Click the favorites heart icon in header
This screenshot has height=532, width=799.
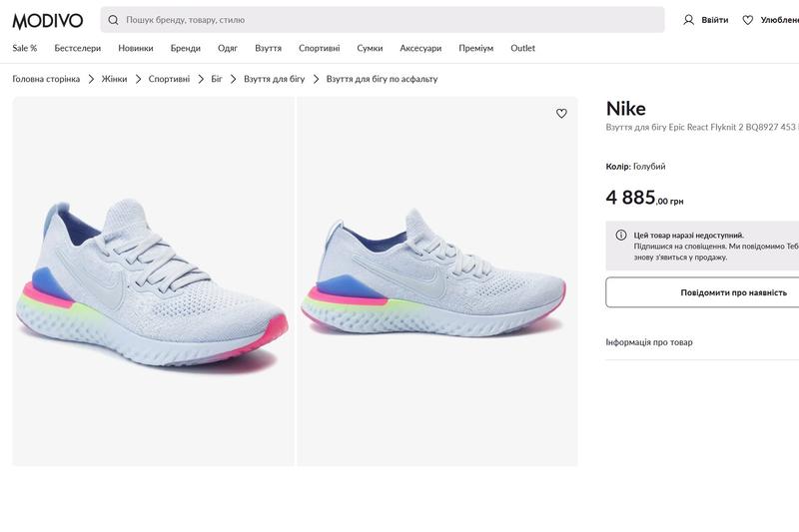747,20
